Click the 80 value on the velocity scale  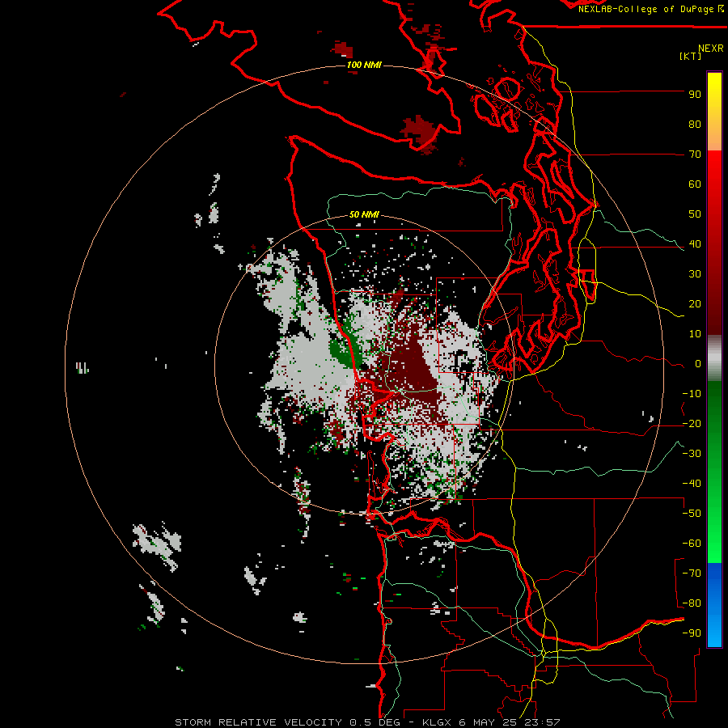695,125
